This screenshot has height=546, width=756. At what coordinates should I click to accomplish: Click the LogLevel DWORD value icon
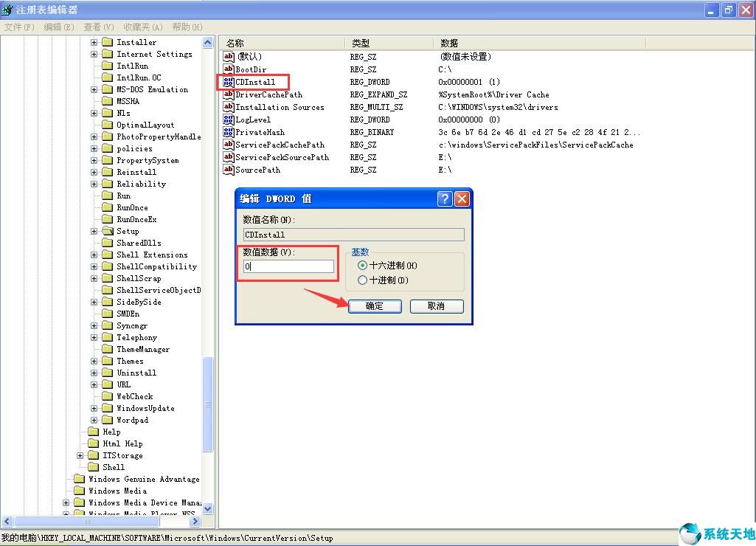tap(229, 120)
